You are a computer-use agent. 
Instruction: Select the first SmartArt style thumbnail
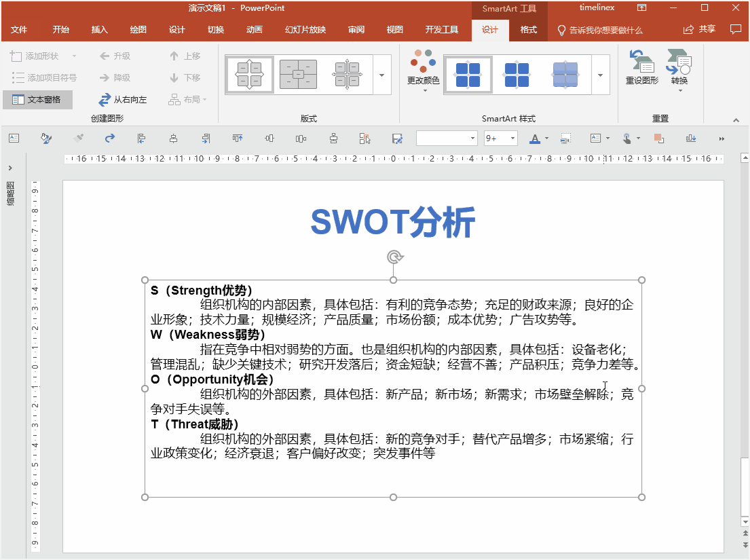pos(468,74)
